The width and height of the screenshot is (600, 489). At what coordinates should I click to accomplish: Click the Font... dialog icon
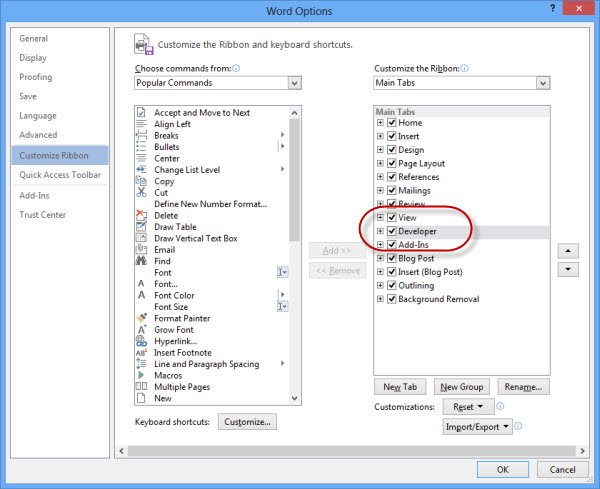click(x=141, y=284)
